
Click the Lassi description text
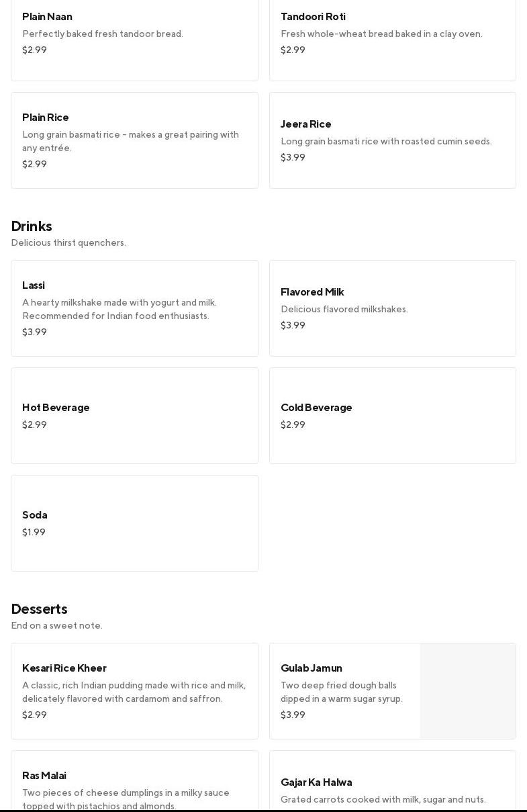(119, 310)
